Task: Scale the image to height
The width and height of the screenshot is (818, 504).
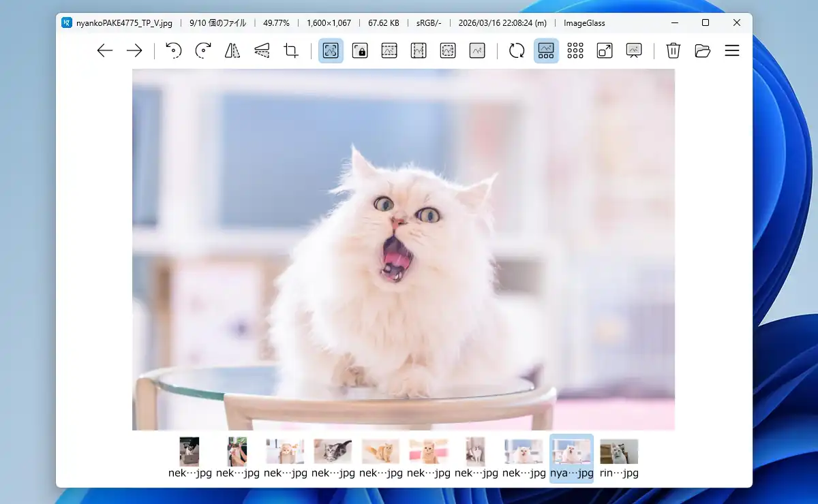Action: pyautogui.click(x=419, y=50)
